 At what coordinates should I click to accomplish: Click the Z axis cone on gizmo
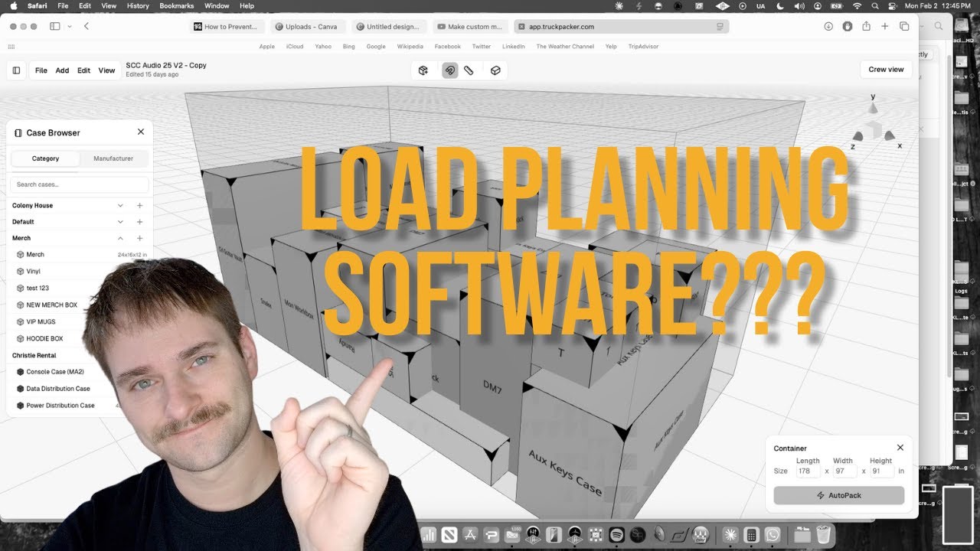[x=858, y=135]
